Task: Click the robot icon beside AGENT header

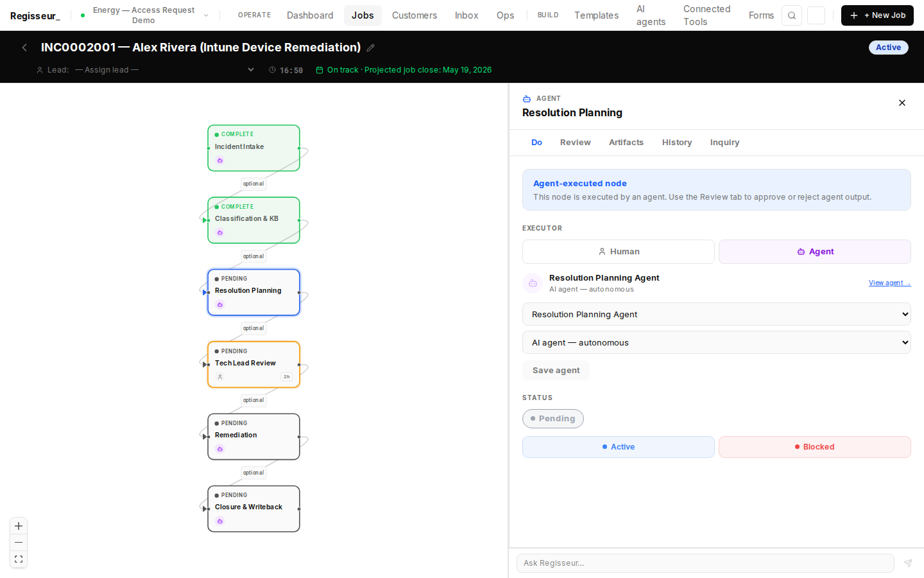Action: [x=527, y=99]
